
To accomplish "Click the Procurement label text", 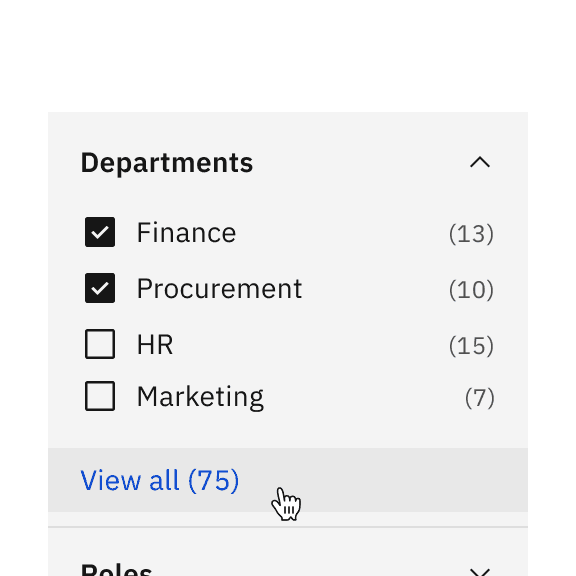I will (219, 289).
